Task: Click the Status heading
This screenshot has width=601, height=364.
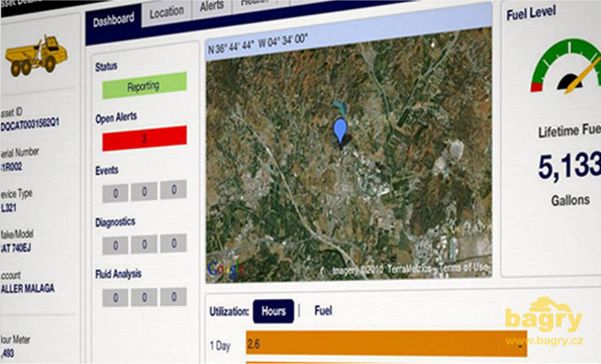Action: [106, 67]
